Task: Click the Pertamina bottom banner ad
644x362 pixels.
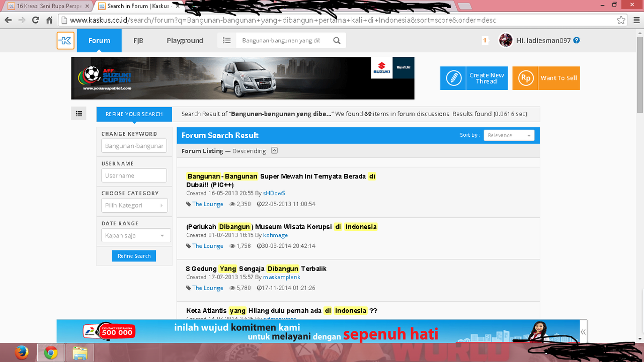Action: point(318,331)
